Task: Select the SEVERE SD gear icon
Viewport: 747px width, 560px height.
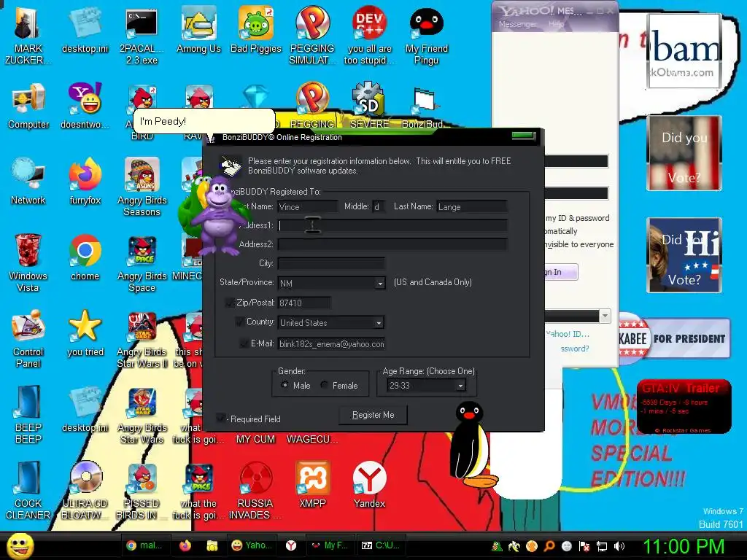Action: click(369, 105)
